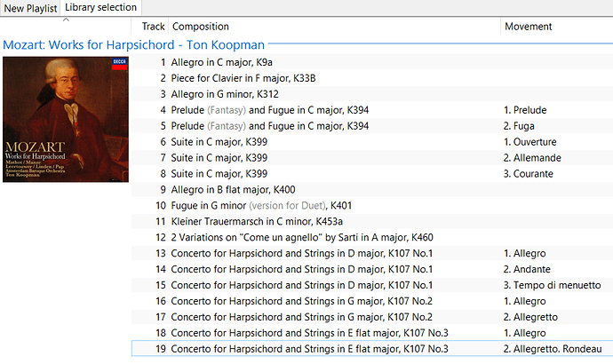Select track 1 Allegro in C major, K9a
This screenshot has height=364, width=613.
(x=372, y=62)
